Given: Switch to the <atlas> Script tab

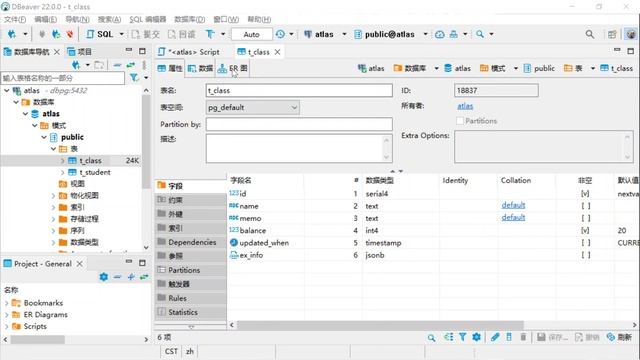Looking at the screenshot, I should pos(190,52).
